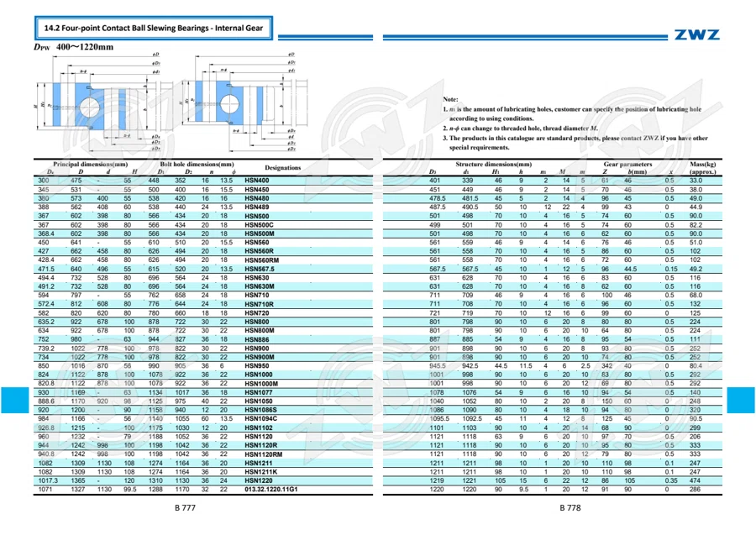756x535 pixels.
Task: Select designation HSN450
Action: 256,190
